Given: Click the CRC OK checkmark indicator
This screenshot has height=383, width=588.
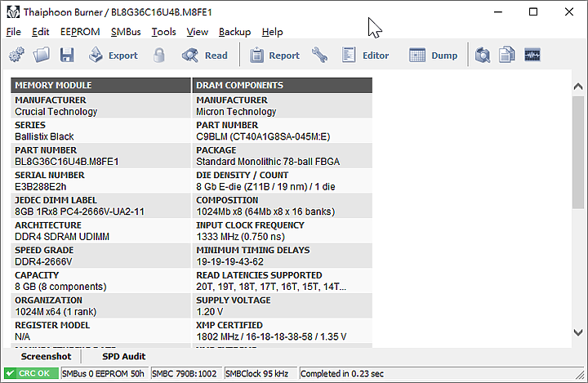Looking at the screenshot, I should coord(31,374).
